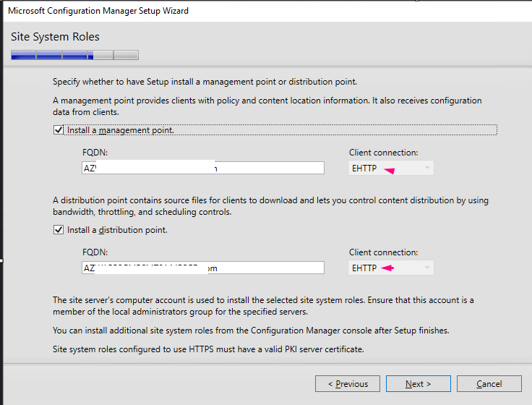Click the text about installing additional site system roles

pos(251,331)
